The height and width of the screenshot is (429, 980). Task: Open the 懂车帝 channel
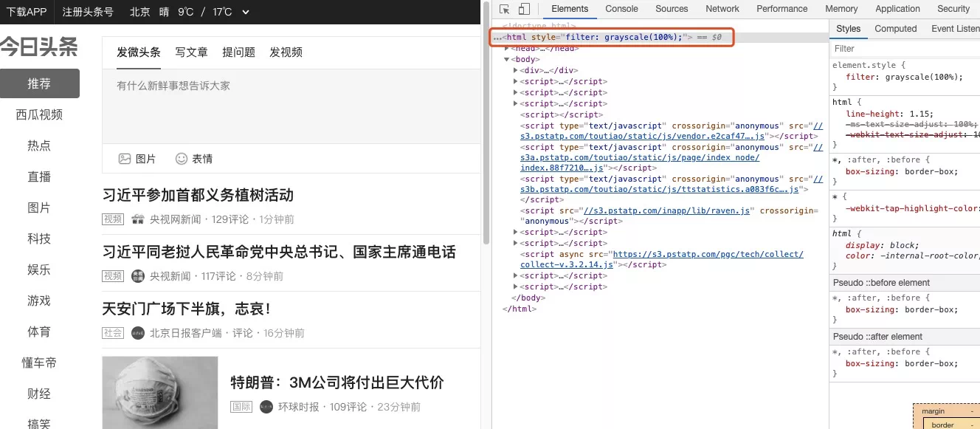click(39, 363)
